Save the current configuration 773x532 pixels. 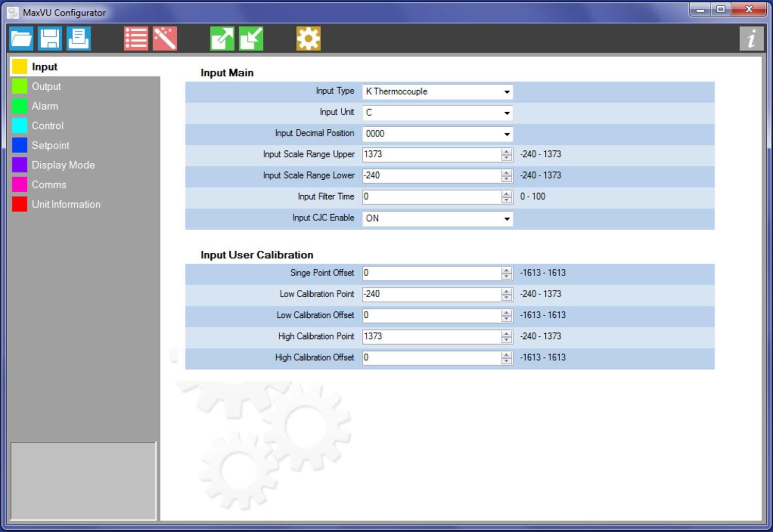tap(50, 38)
